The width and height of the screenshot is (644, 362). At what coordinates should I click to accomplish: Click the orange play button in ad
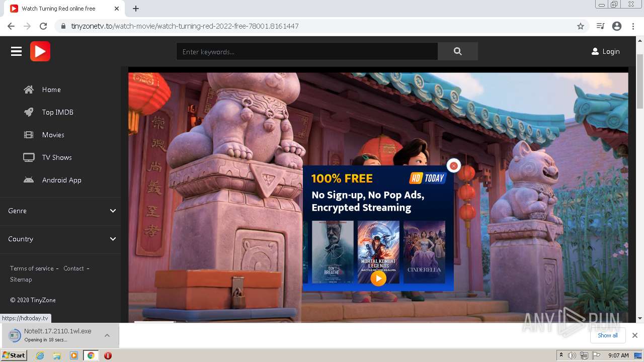tap(378, 278)
